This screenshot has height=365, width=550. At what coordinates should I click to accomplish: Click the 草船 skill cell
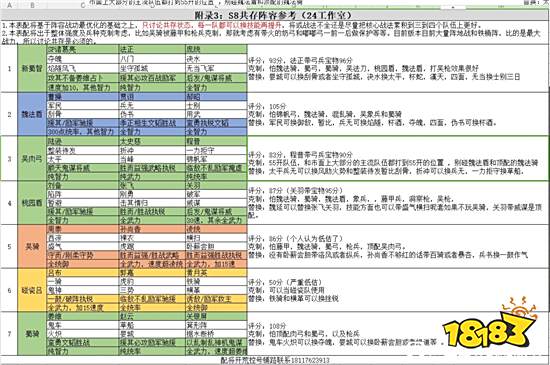click(152, 325)
